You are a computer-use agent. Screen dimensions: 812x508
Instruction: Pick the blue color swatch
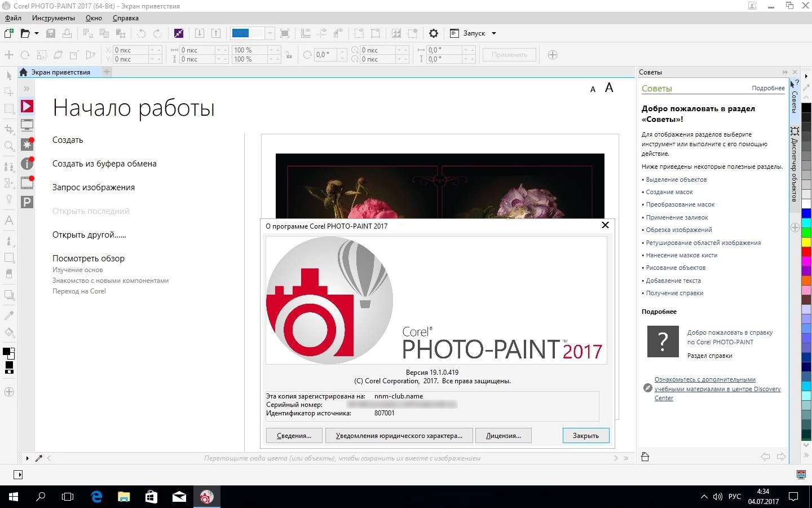point(806,213)
